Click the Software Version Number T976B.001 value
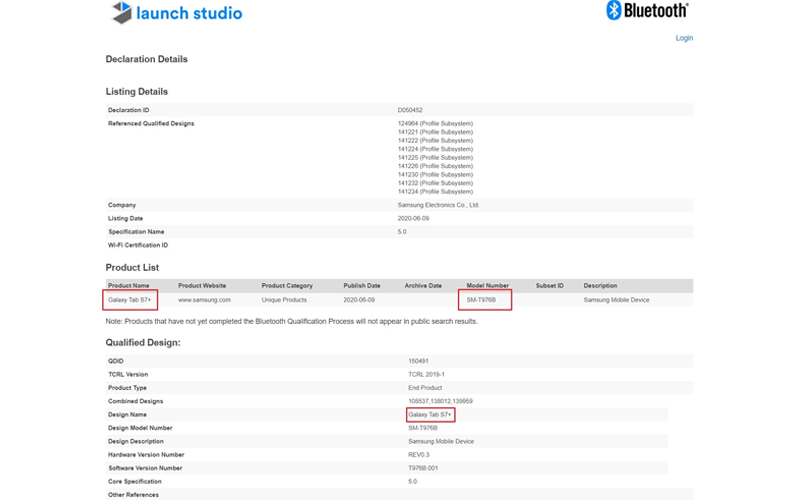The image size is (799, 500). 429,468
